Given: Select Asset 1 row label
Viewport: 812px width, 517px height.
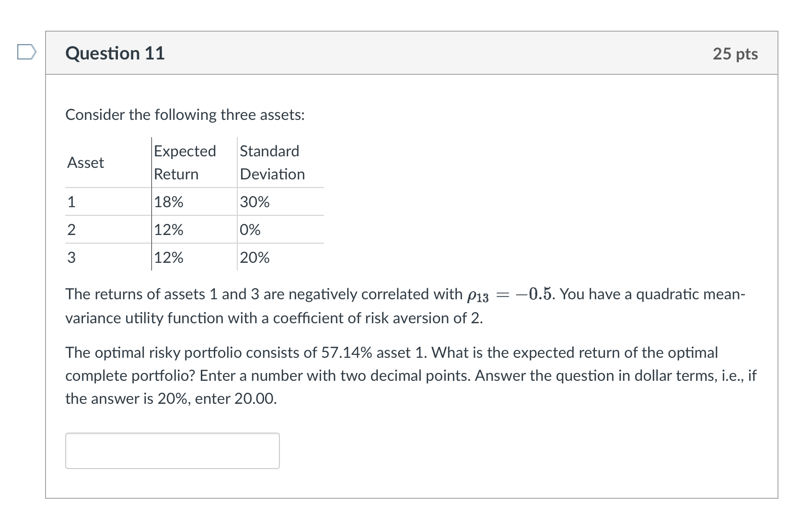Looking at the screenshot, I should pyautogui.click(x=71, y=202).
